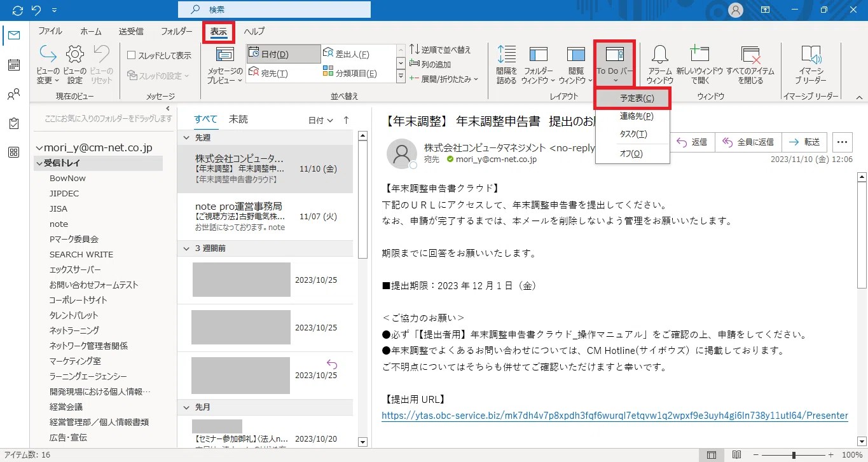Select the 宛先(T) arrangement option

(x=284, y=73)
